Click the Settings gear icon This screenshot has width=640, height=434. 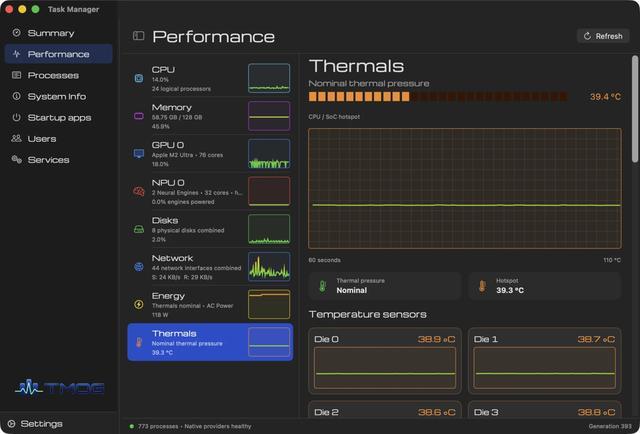[x=11, y=424]
